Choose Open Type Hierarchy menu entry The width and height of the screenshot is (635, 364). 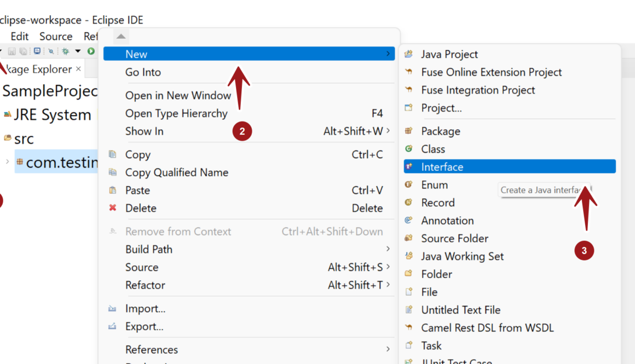tap(176, 113)
